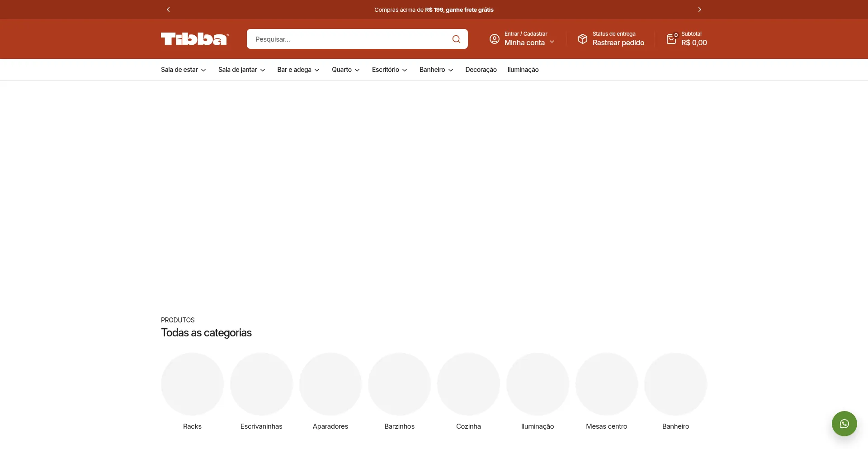Open the Iluminação category circle thumbnail
868x449 pixels.
538,384
